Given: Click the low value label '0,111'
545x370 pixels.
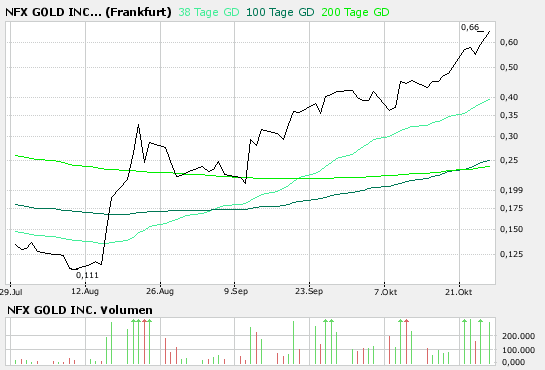Looking at the screenshot, I should coord(87,275).
